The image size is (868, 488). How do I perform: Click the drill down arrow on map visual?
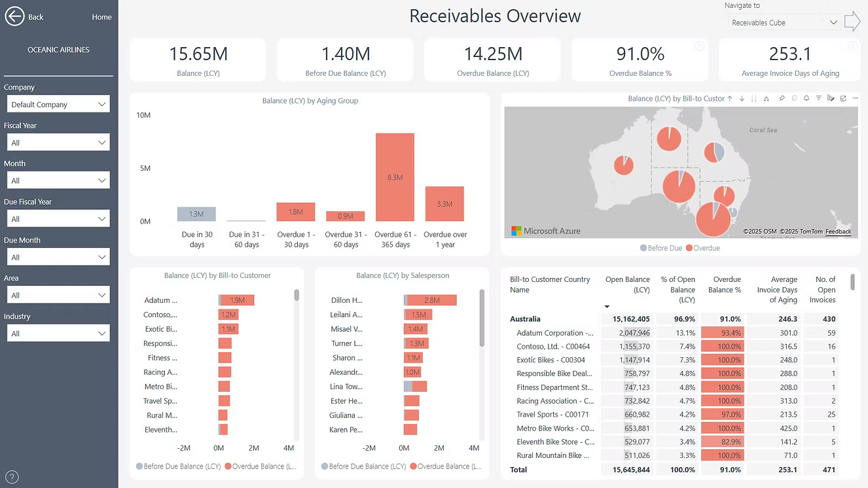[742, 99]
